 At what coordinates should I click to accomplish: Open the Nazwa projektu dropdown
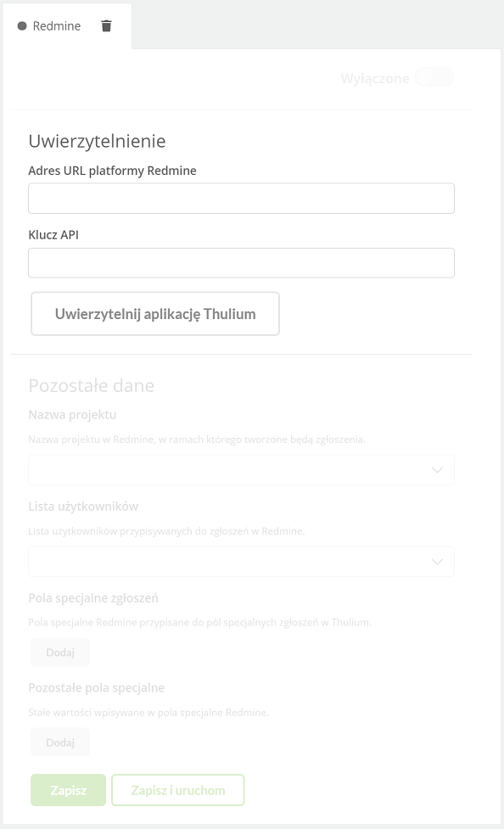241,470
